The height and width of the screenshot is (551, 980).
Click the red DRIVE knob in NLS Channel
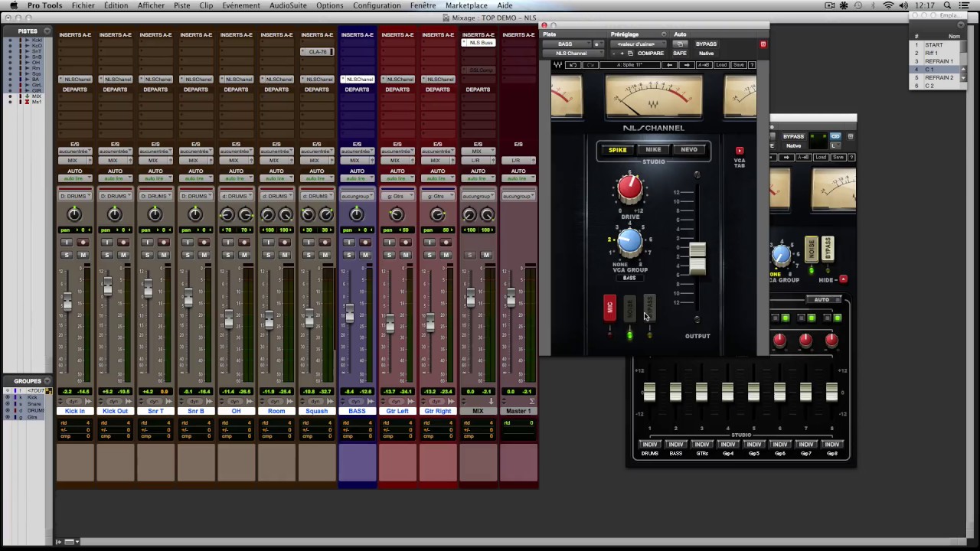[630, 188]
